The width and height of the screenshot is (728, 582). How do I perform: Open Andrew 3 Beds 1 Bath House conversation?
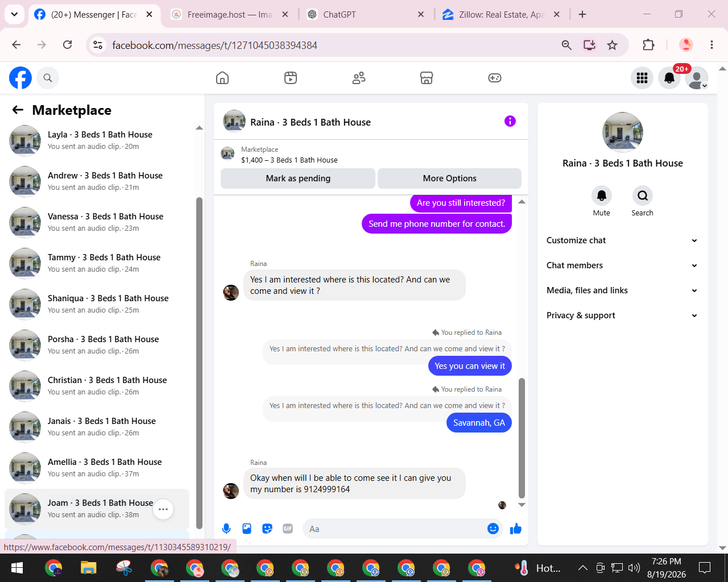(x=97, y=181)
